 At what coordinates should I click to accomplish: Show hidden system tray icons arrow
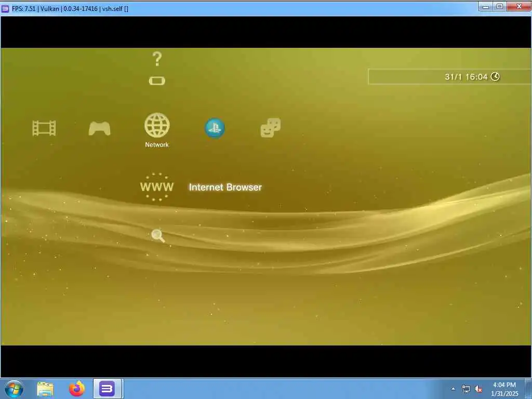click(453, 389)
